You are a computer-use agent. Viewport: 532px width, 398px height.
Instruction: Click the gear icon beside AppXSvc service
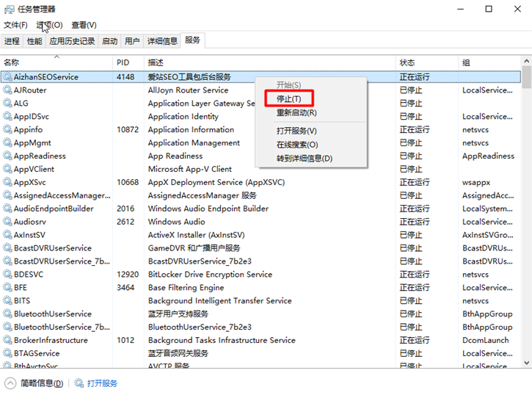(7, 182)
